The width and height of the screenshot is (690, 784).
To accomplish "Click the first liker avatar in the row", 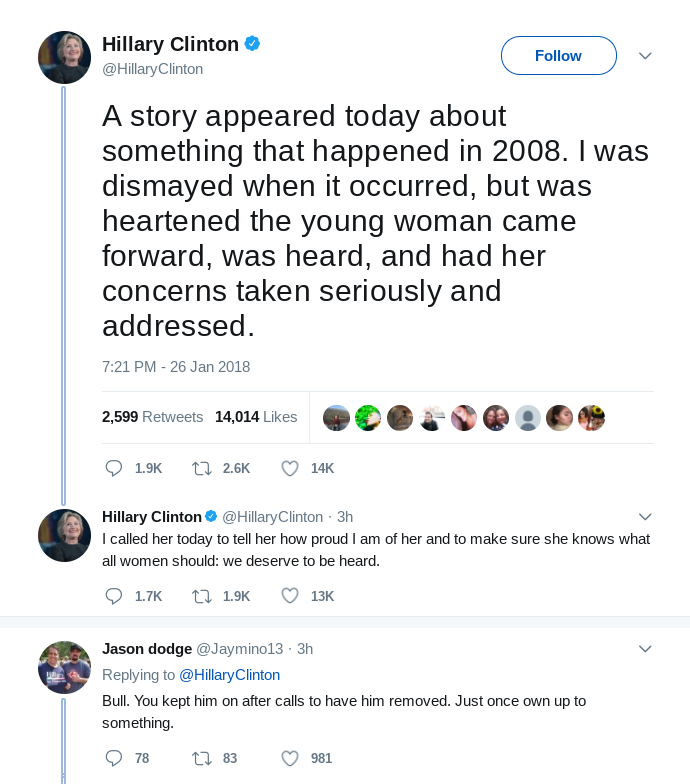I will [337, 418].
